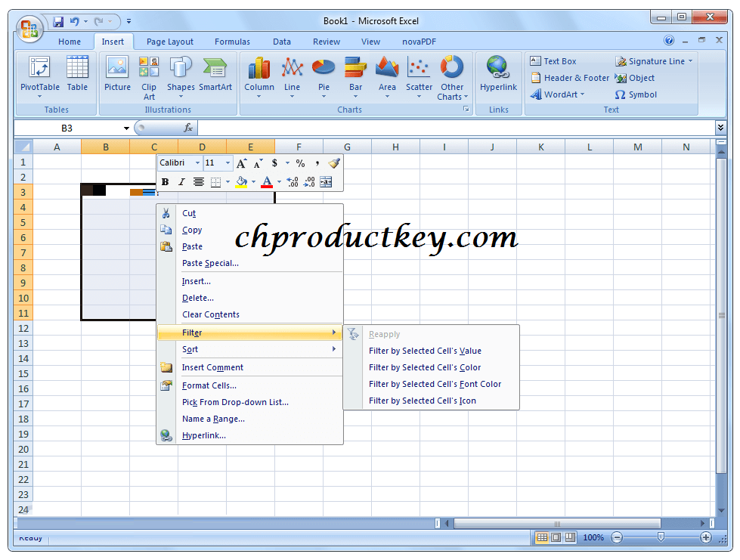Select Filter by Selected Cell's Value
740x560 pixels.
pyautogui.click(x=432, y=351)
